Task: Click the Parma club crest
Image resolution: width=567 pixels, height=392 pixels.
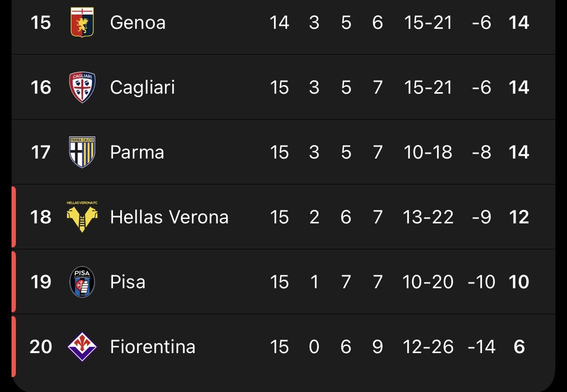Action: click(82, 152)
